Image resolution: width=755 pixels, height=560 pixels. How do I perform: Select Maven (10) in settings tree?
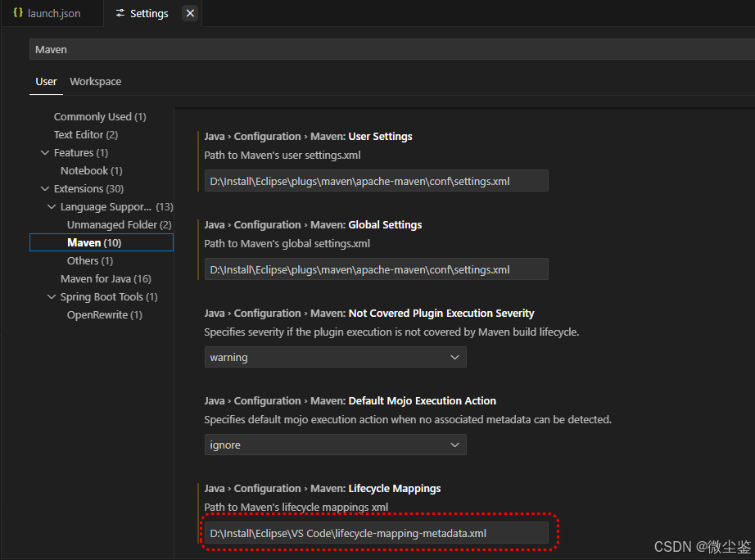click(x=102, y=242)
